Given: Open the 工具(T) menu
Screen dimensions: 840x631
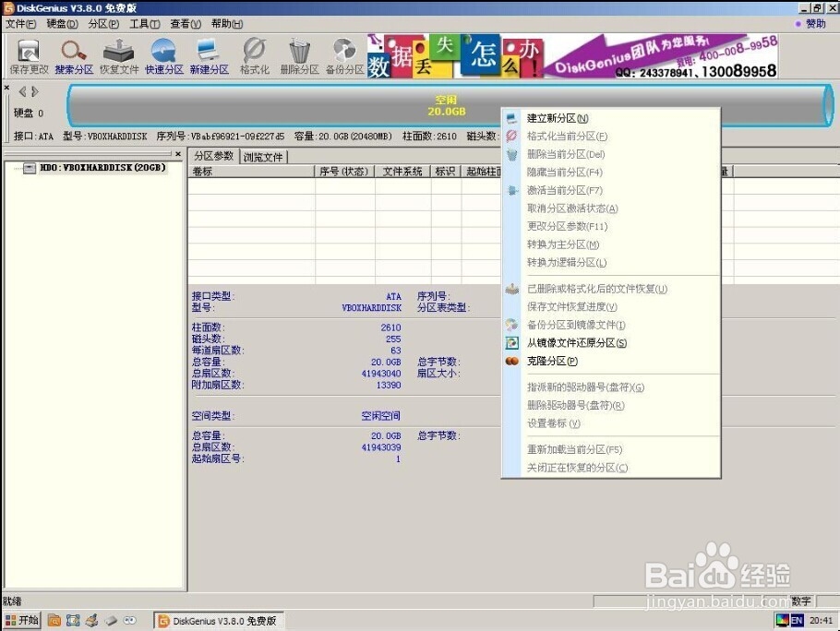Looking at the screenshot, I should click(x=145, y=24).
